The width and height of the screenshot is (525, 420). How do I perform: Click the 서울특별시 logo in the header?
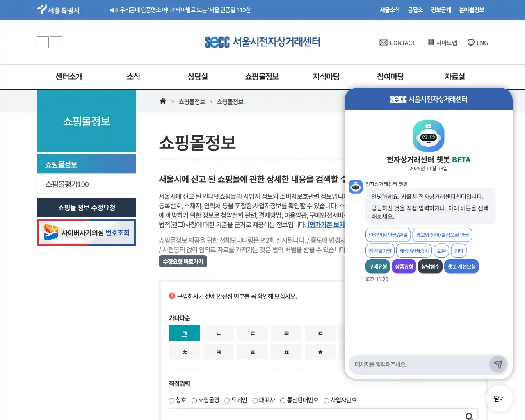pos(59,9)
